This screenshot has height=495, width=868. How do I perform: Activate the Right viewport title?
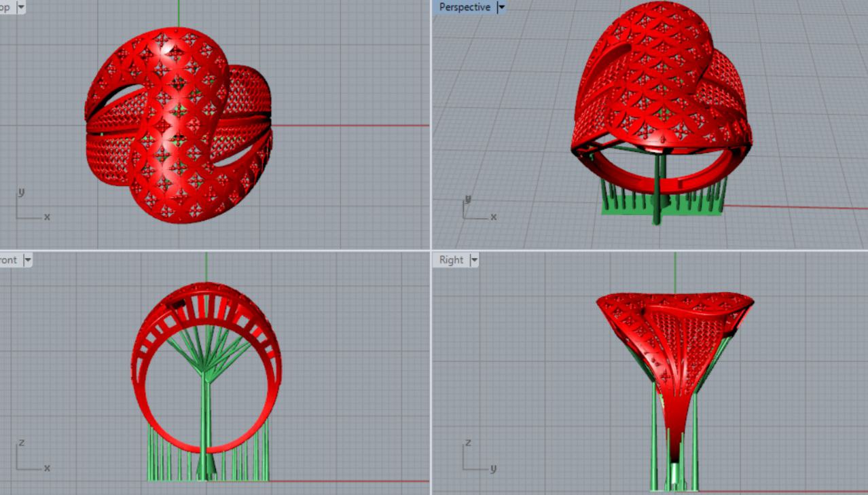click(451, 260)
